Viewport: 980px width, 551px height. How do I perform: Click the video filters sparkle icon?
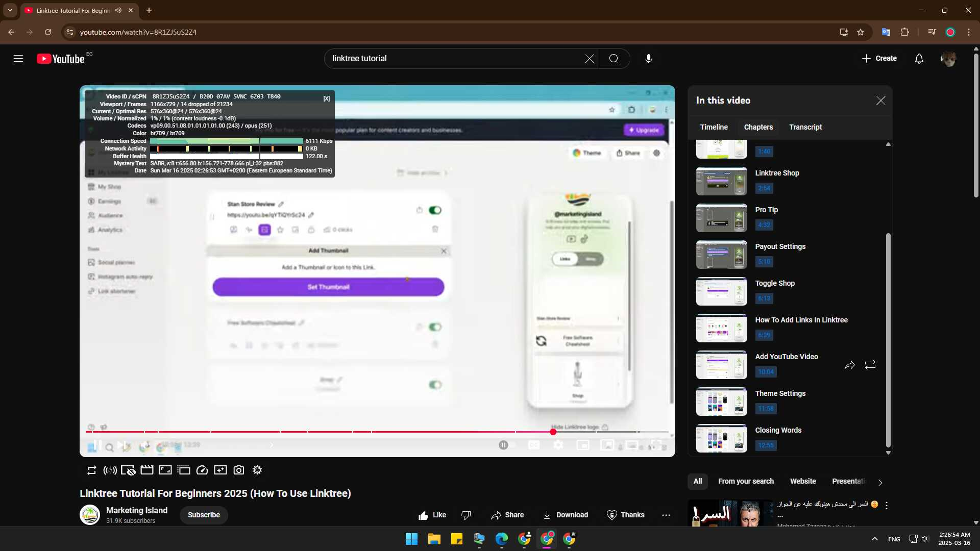pyautogui.click(x=220, y=470)
